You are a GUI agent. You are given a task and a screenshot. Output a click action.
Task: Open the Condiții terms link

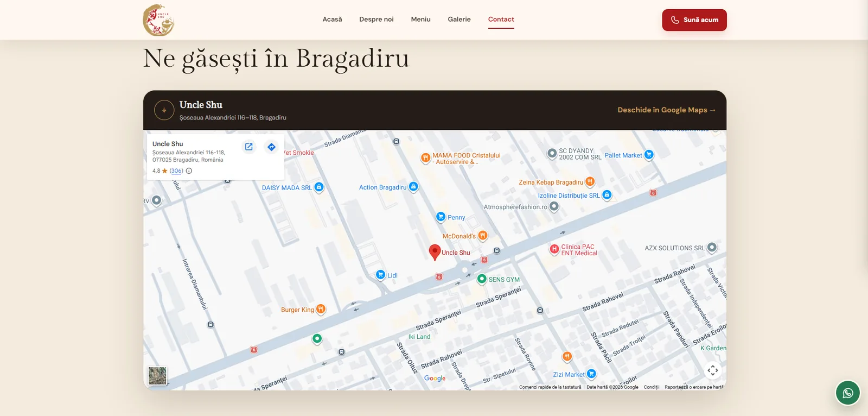[652, 387]
